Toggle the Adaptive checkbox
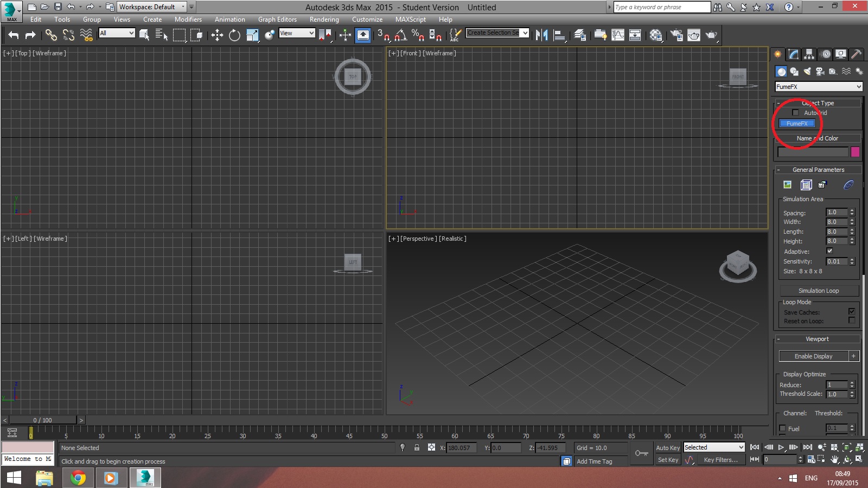 point(829,251)
